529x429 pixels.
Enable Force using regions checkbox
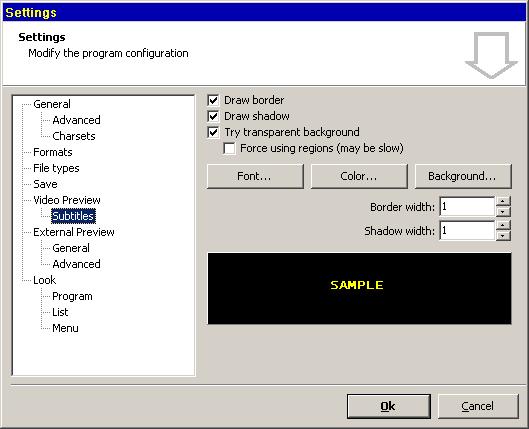click(x=229, y=148)
